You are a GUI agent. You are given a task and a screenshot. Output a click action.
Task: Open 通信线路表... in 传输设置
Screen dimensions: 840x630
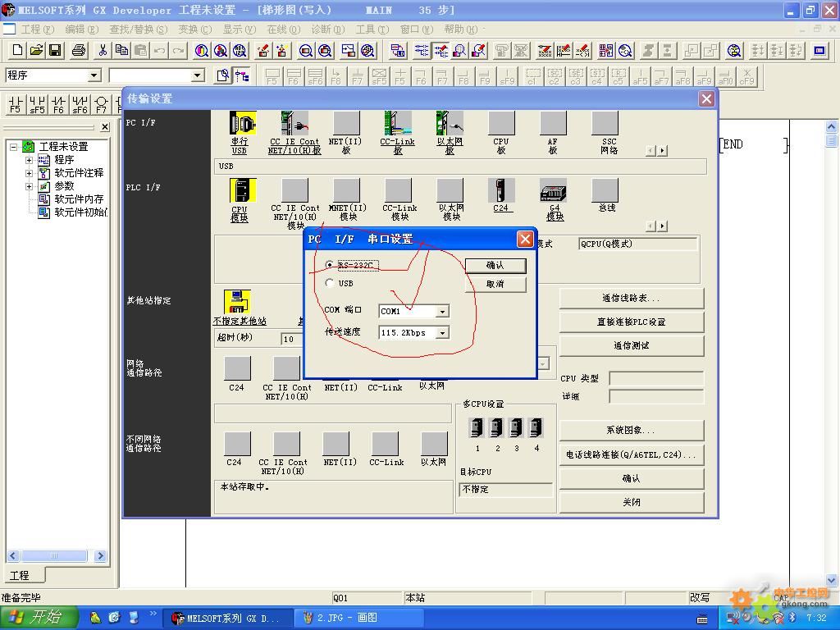point(632,298)
